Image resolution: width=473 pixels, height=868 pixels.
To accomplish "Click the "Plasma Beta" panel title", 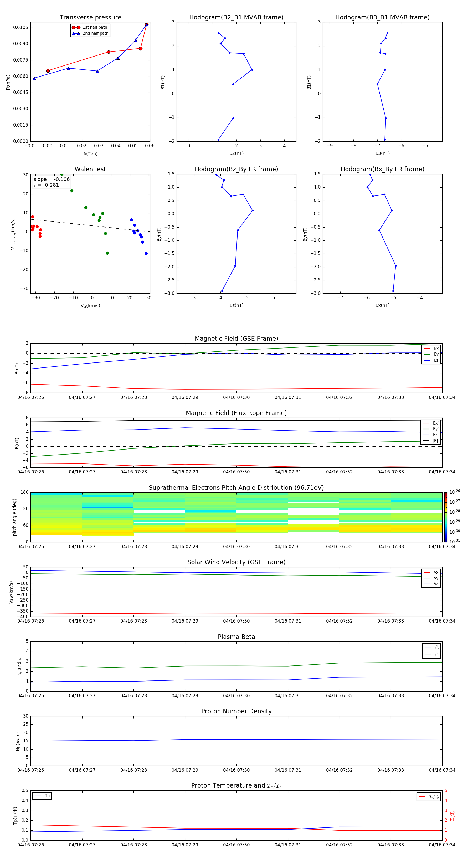I will click(x=236, y=637).
